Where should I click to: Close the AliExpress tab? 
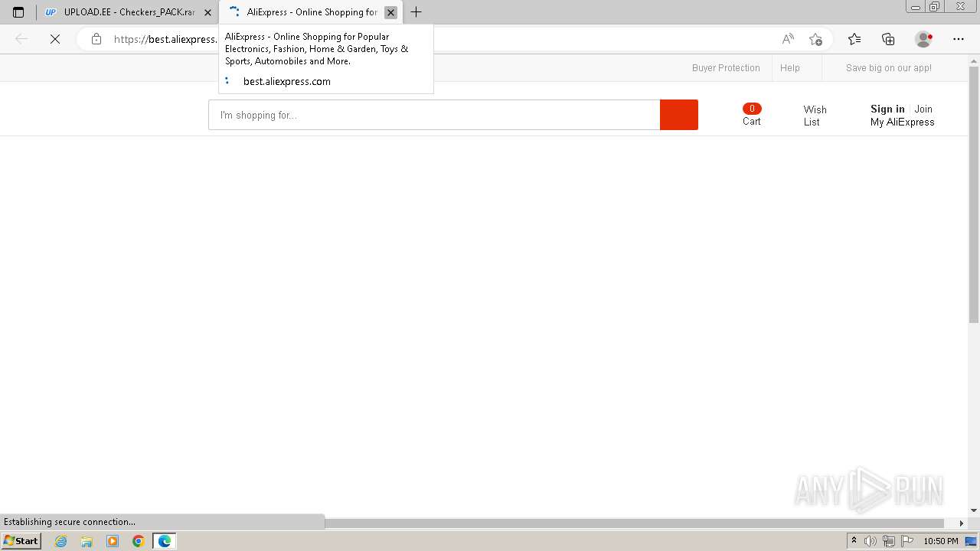click(x=390, y=12)
